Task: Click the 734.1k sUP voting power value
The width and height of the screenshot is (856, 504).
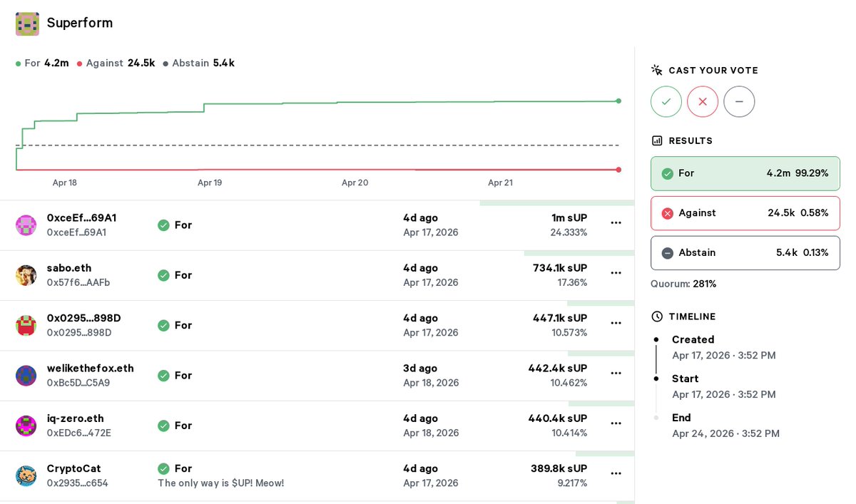Action: tap(560, 268)
